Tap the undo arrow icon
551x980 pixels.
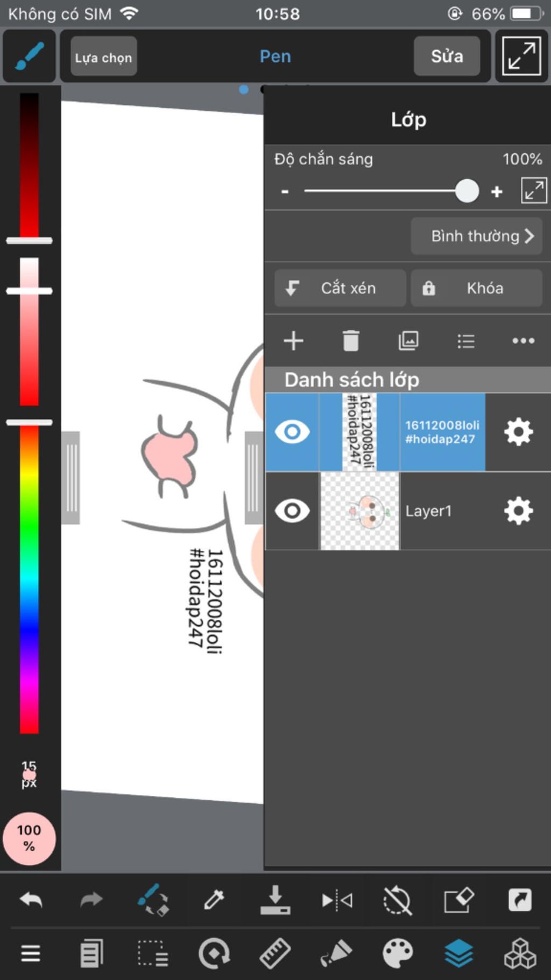coord(31,899)
